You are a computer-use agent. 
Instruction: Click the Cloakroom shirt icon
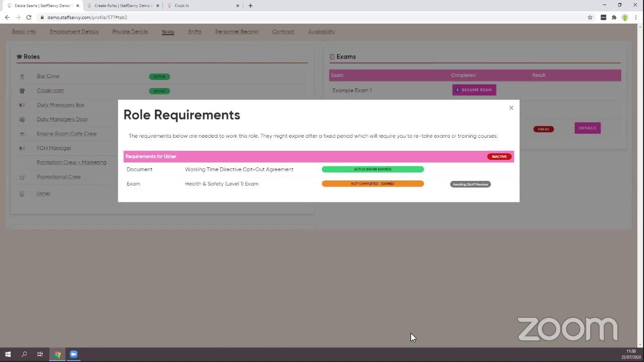pos(22,90)
